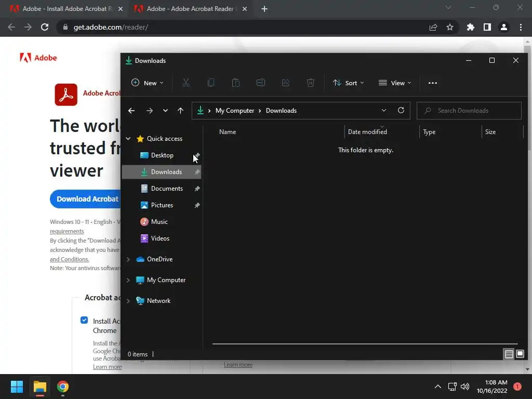This screenshot has height=399, width=532.
Task: Open the requirements link on Adobe page
Action: click(x=67, y=231)
